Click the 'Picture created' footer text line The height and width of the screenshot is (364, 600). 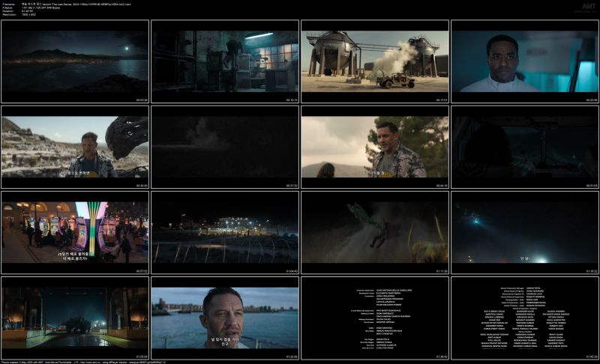tap(83, 362)
